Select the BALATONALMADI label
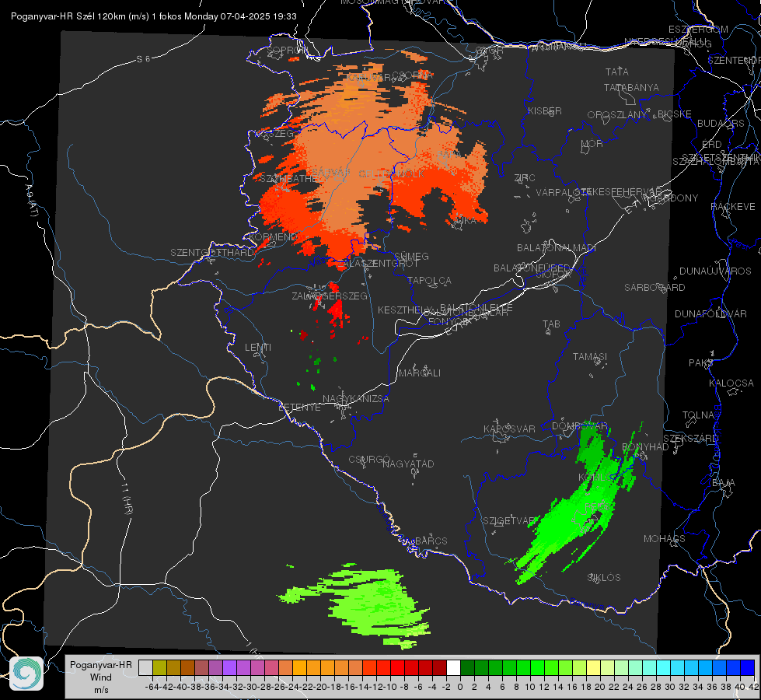 pos(557,248)
